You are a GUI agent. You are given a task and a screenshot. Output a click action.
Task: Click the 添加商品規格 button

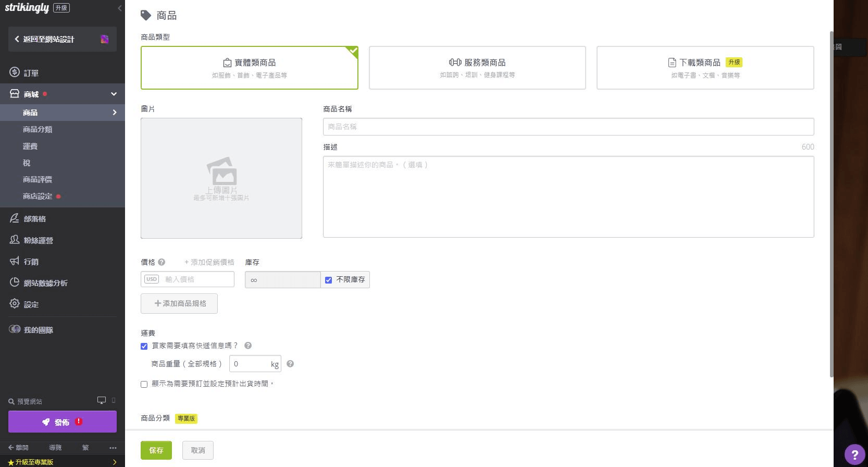coord(179,303)
